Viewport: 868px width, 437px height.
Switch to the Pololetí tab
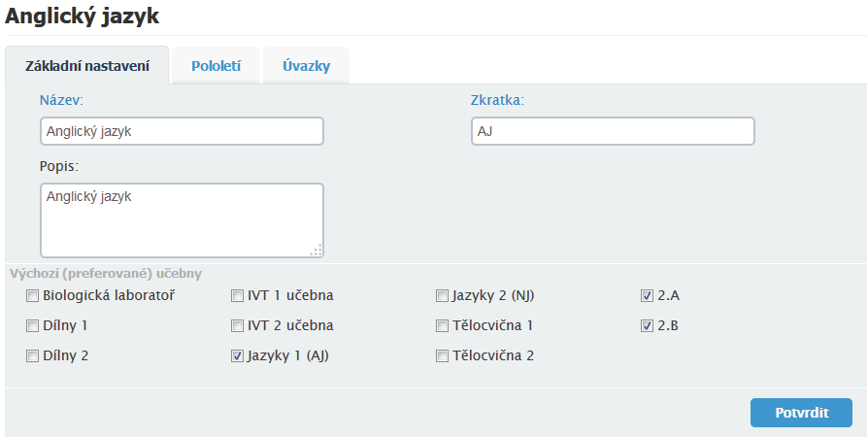pos(216,66)
